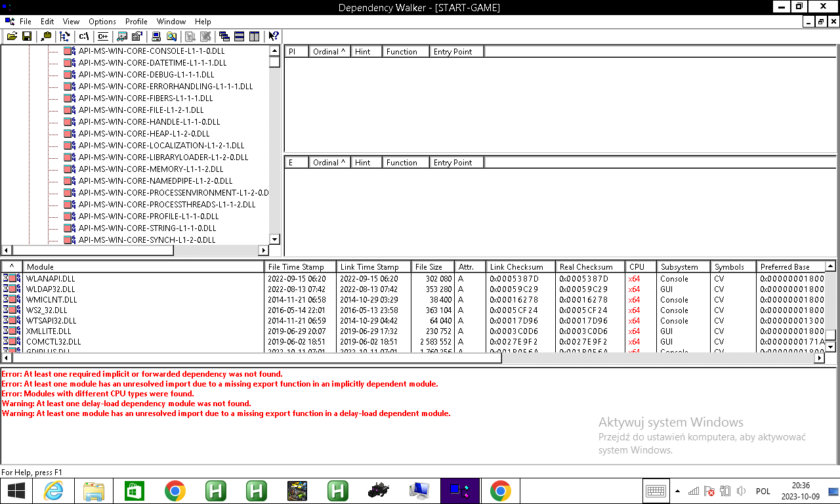Open the Windows Start button
Viewport: 840px width, 504px height.
click(16, 491)
